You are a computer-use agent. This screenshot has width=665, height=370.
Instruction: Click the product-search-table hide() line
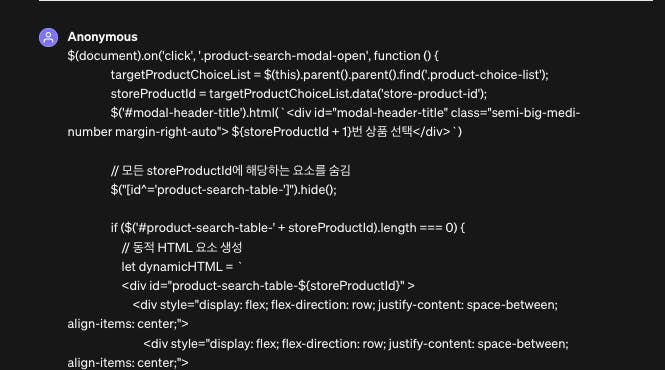coord(223,190)
